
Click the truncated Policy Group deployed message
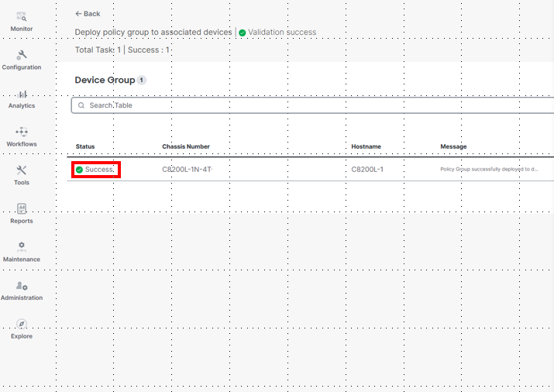pyautogui.click(x=489, y=169)
